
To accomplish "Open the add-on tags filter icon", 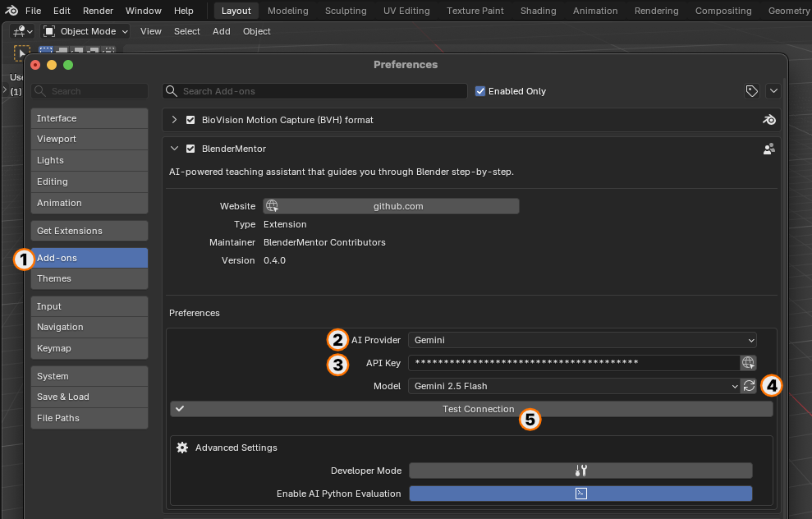I will pyautogui.click(x=751, y=91).
